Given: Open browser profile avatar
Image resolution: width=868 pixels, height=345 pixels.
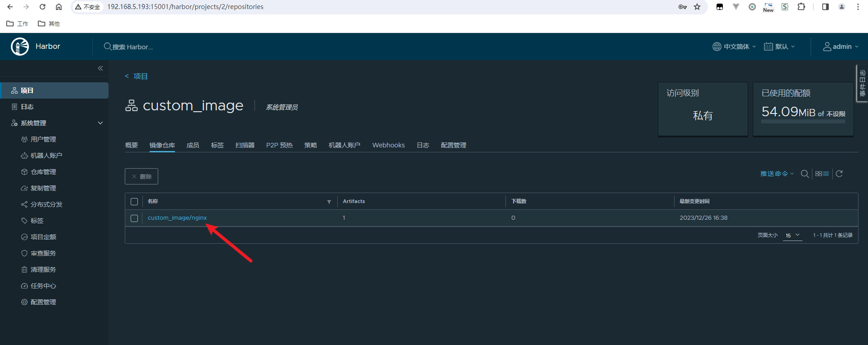Looking at the screenshot, I should [842, 7].
